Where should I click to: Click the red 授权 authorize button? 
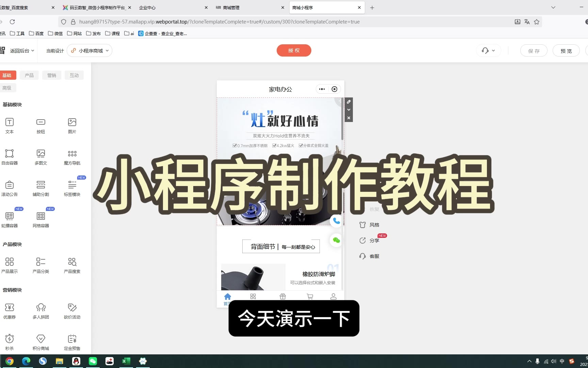pyautogui.click(x=294, y=50)
